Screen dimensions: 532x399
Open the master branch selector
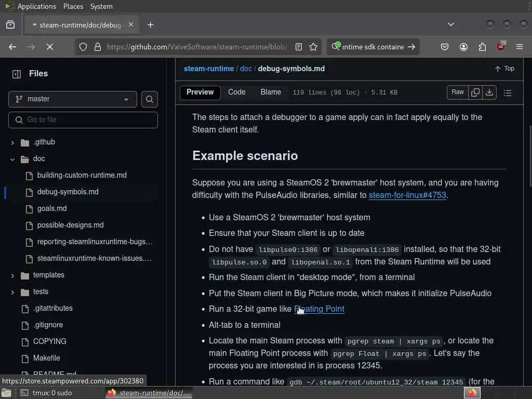coord(73,99)
